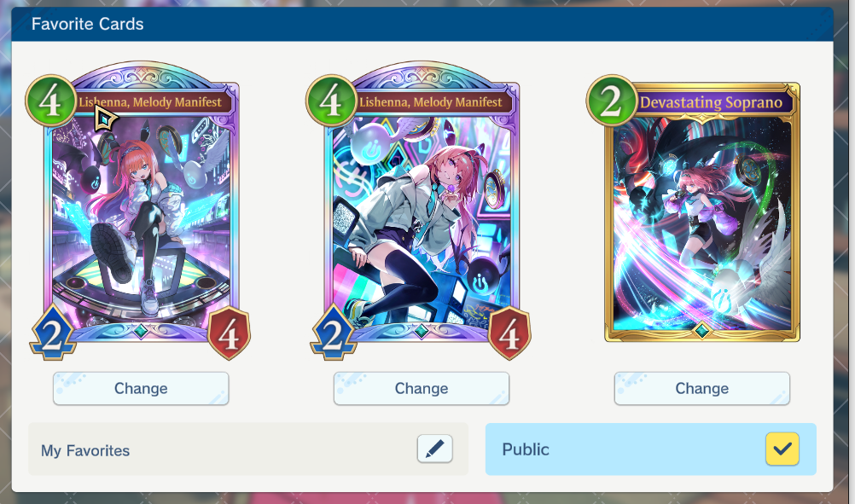Click the Public label in blue panel
The width and height of the screenshot is (855, 504).
pyautogui.click(x=526, y=449)
